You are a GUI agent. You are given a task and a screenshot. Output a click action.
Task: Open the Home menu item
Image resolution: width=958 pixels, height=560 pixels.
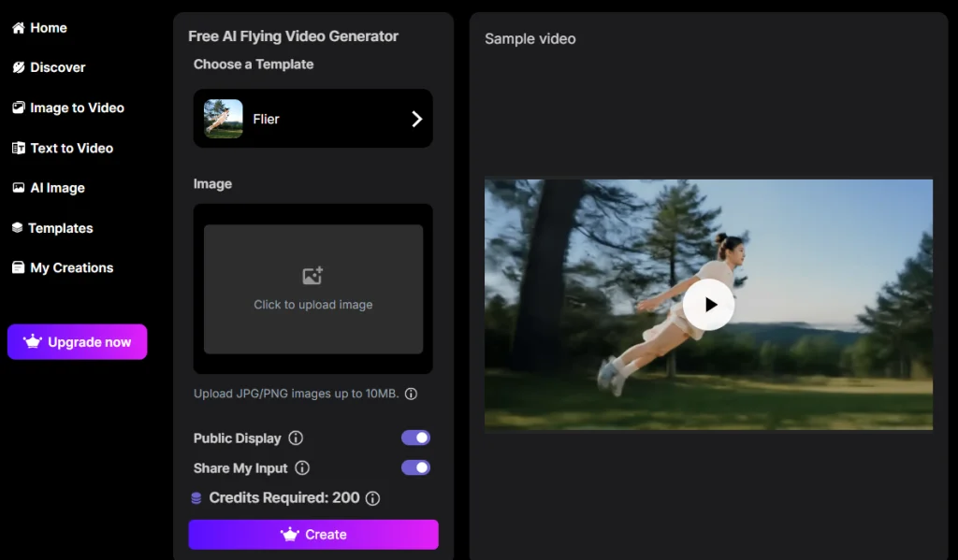click(x=42, y=28)
